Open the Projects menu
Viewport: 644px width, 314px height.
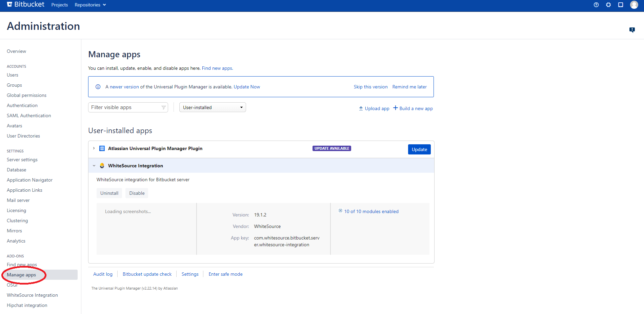pyautogui.click(x=60, y=5)
